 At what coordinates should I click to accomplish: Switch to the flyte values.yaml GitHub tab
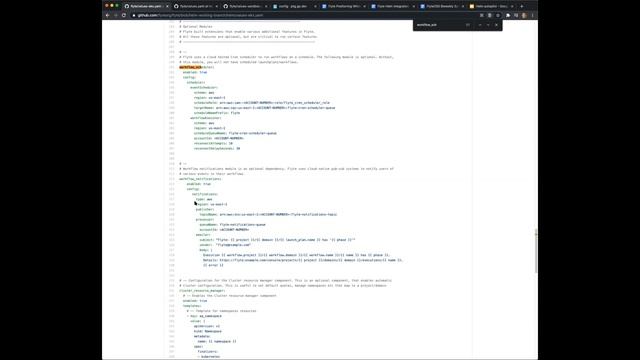[x=195, y=6]
